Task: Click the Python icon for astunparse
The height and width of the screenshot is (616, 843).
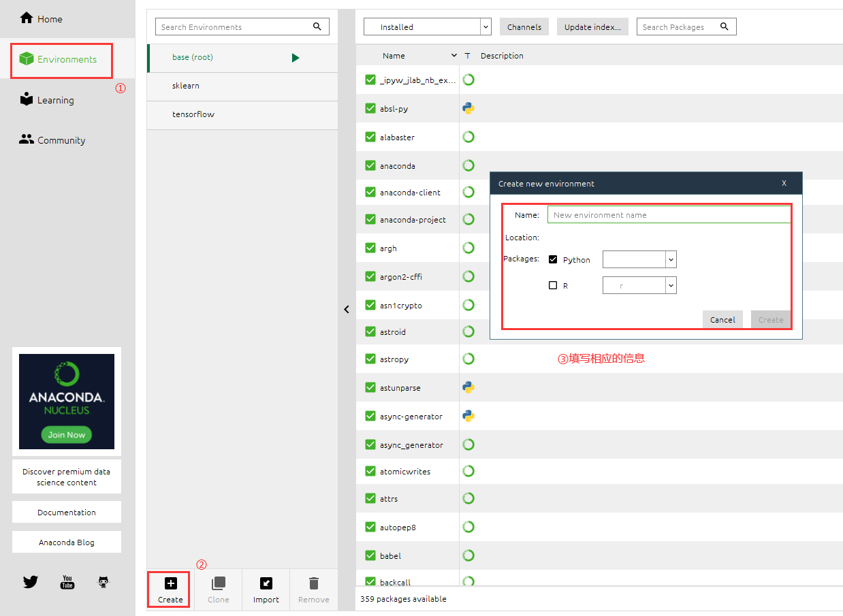Action: (x=468, y=387)
